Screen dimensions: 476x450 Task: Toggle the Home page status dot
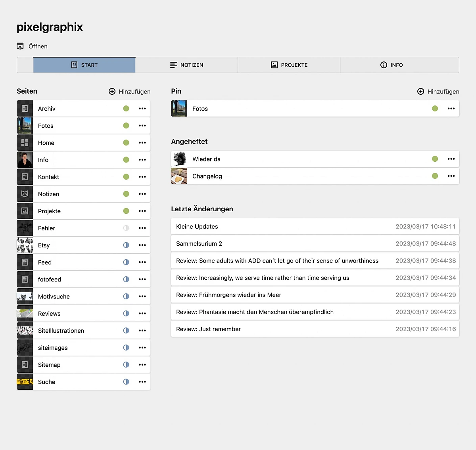(x=126, y=143)
